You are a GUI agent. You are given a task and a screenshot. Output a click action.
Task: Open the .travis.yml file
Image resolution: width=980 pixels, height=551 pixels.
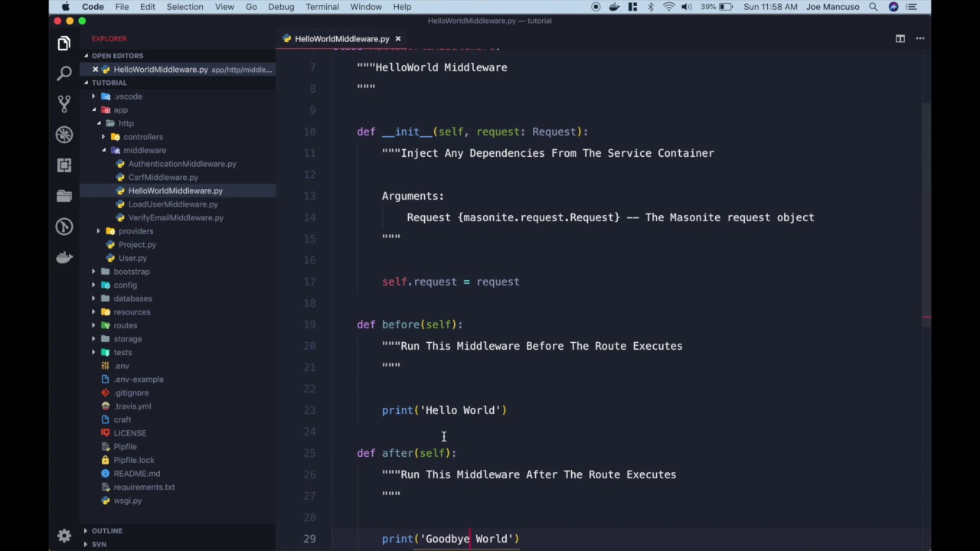(x=132, y=406)
